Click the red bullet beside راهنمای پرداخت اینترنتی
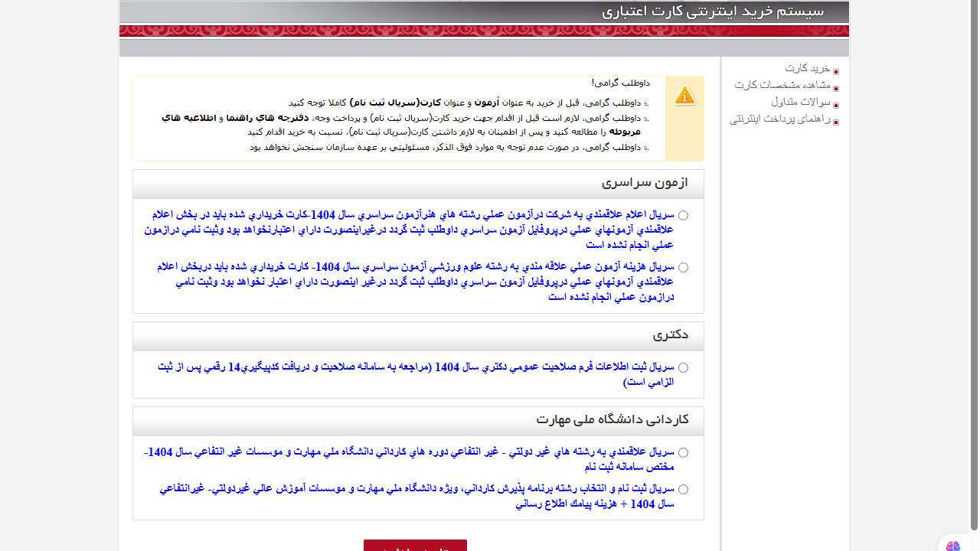Image resolution: width=980 pixels, height=551 pixels. tap(836, 122)
